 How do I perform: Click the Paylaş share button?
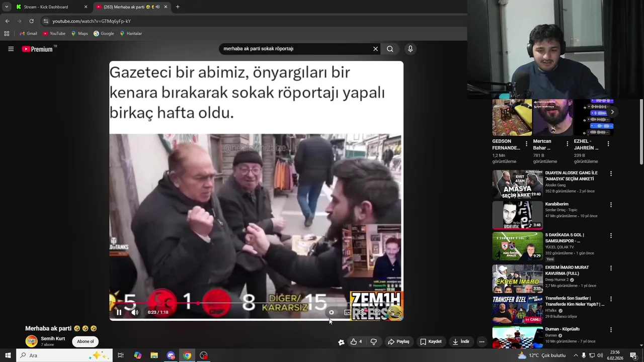click(398, 342)
